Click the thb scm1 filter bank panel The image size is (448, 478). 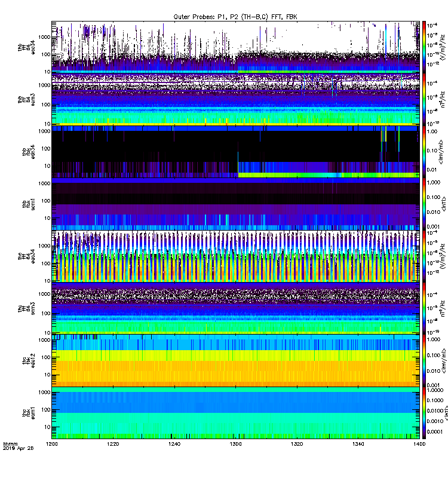tap(235, 204)
